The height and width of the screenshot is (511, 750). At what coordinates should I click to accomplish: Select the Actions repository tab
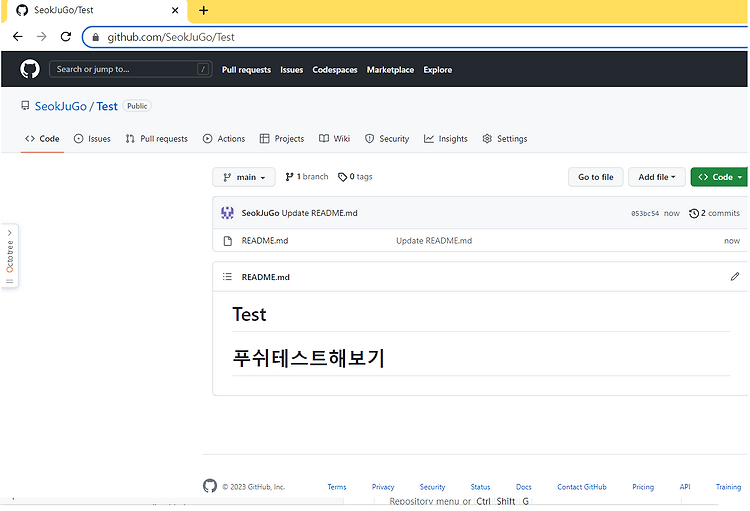coord(224,139)
